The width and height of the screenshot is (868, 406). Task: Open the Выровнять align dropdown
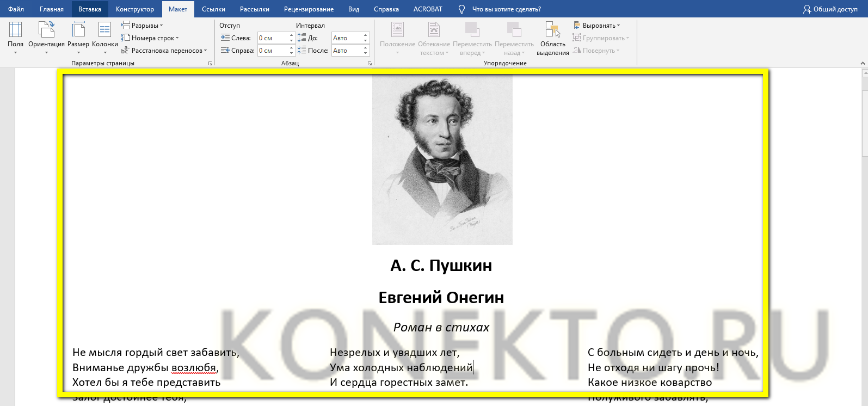tap(596, 26)
